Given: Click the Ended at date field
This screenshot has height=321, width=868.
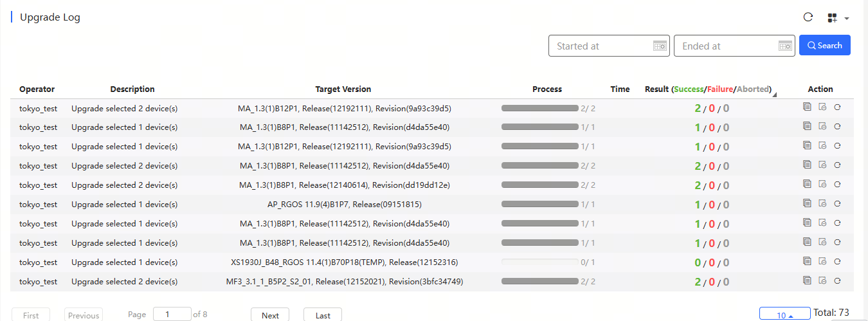Looking at the screenshot, I should pos(734,46).
